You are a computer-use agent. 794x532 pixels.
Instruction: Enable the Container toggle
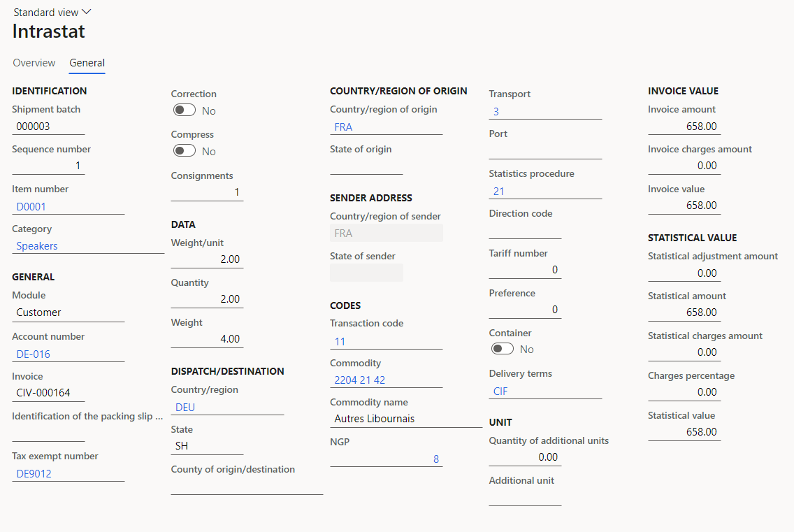502,349
